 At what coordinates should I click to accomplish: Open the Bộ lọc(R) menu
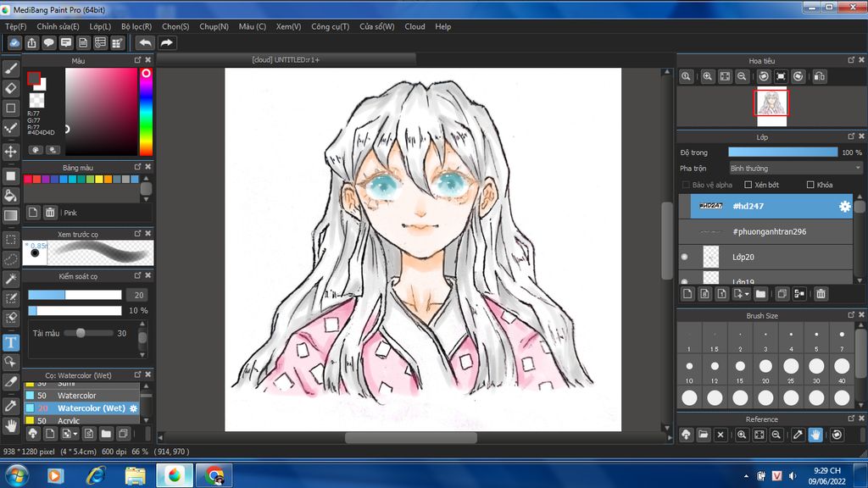pyautogui.click(x=136, y=26)
